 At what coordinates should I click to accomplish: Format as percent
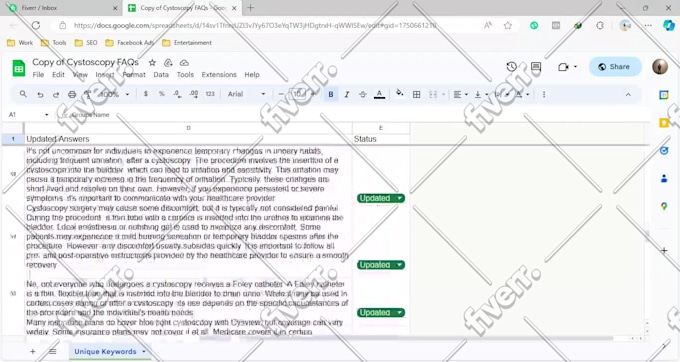coord(161,94)
